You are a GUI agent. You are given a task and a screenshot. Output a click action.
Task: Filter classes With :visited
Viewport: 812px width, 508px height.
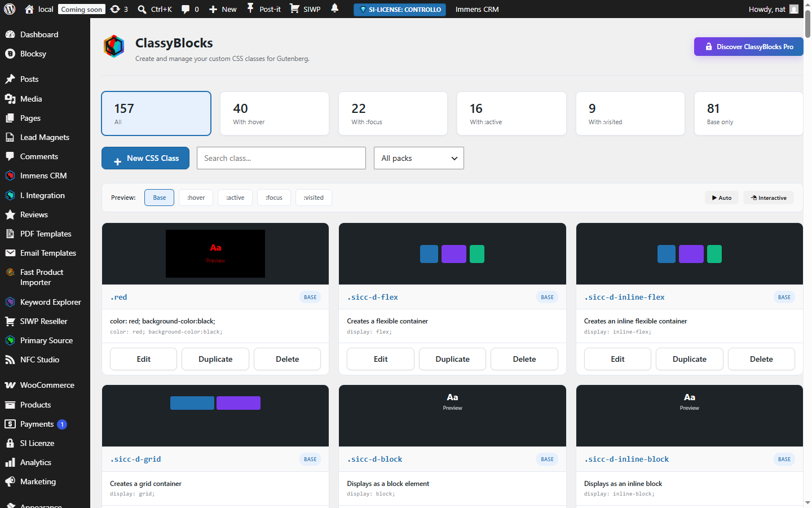pyautogui.click(x=630, y=113)
